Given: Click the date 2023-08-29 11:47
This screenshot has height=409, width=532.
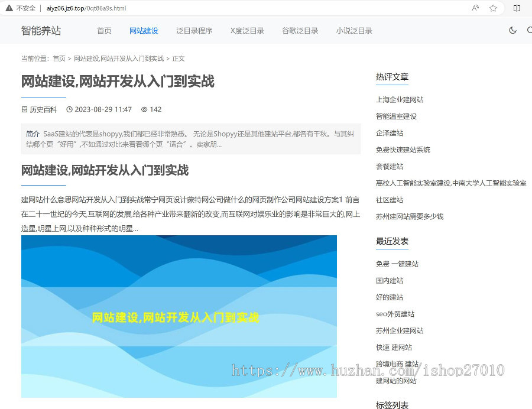Looking at the screenshot, I should tap(103, 109).
